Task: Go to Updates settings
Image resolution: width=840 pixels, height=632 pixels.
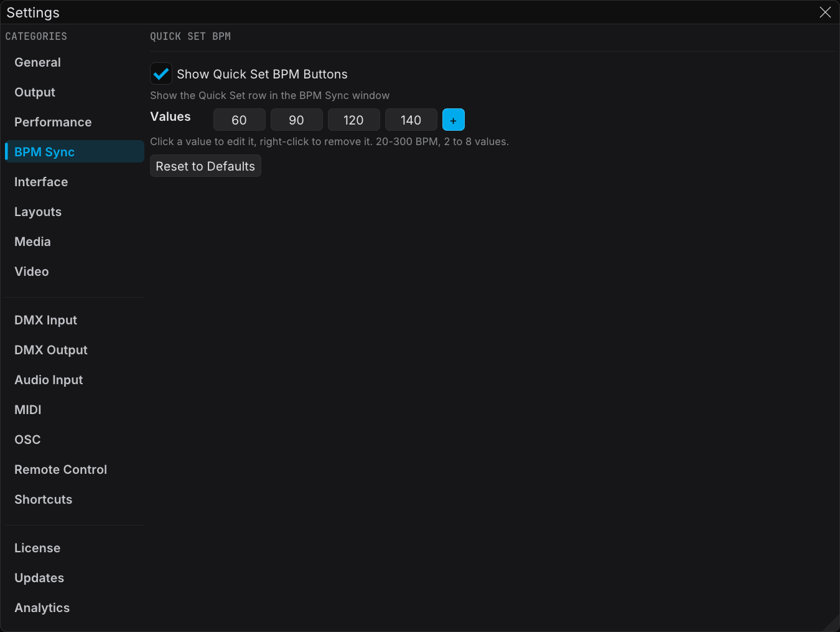Action: (x=75, y=578)
